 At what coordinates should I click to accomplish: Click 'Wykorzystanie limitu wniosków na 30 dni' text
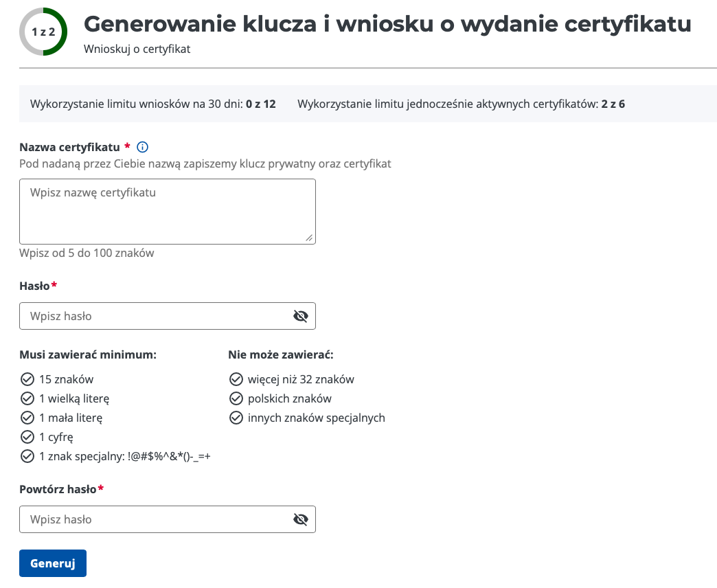click(136, 104)
